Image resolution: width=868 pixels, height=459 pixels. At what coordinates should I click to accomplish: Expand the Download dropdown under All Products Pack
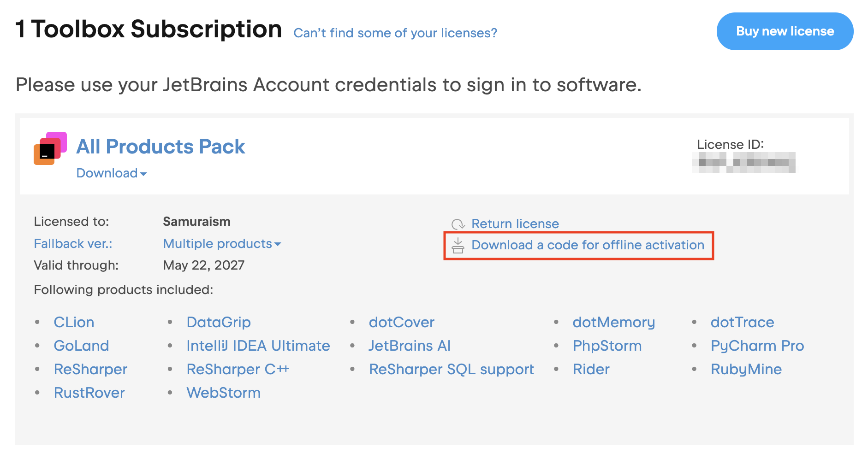112,173
